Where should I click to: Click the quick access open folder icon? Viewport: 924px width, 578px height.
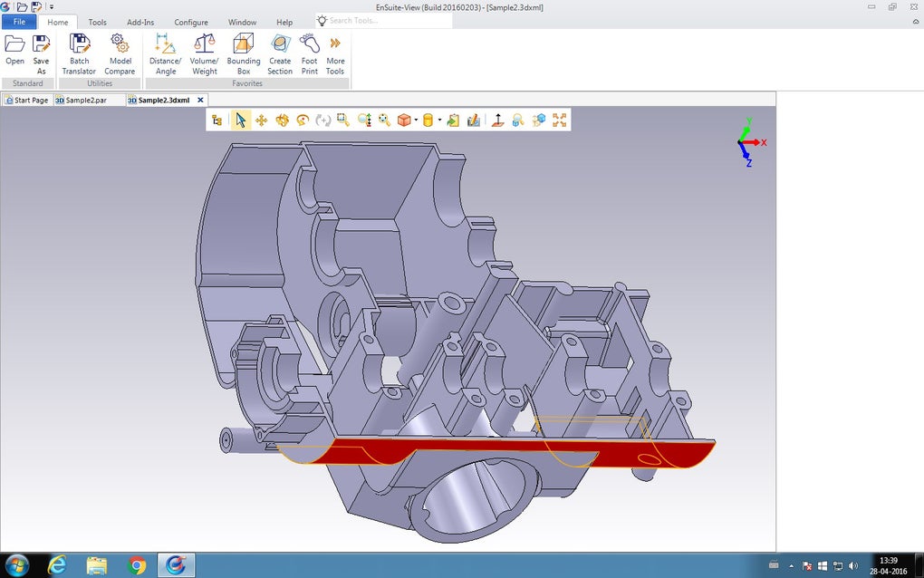pos(22,7)
